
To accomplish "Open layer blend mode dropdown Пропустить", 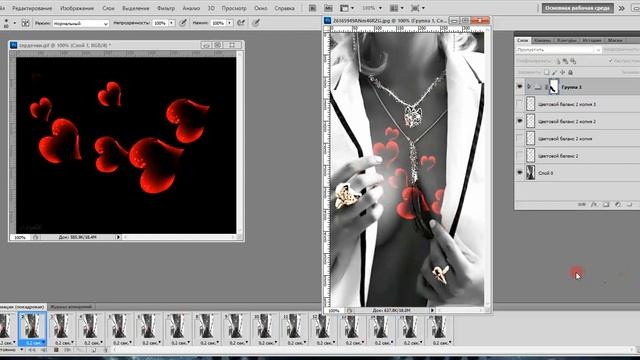I will tap(558, 50).
